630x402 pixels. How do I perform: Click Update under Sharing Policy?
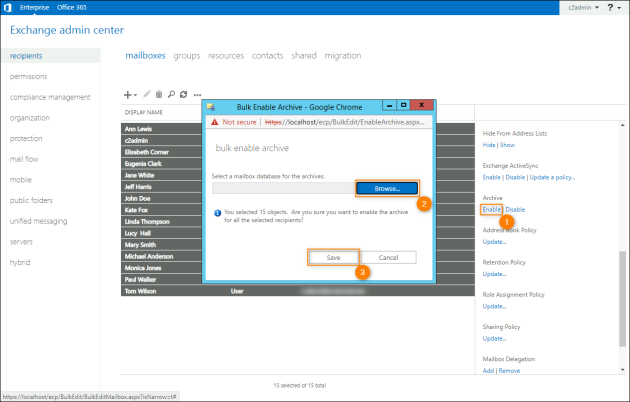click(494, 339)
